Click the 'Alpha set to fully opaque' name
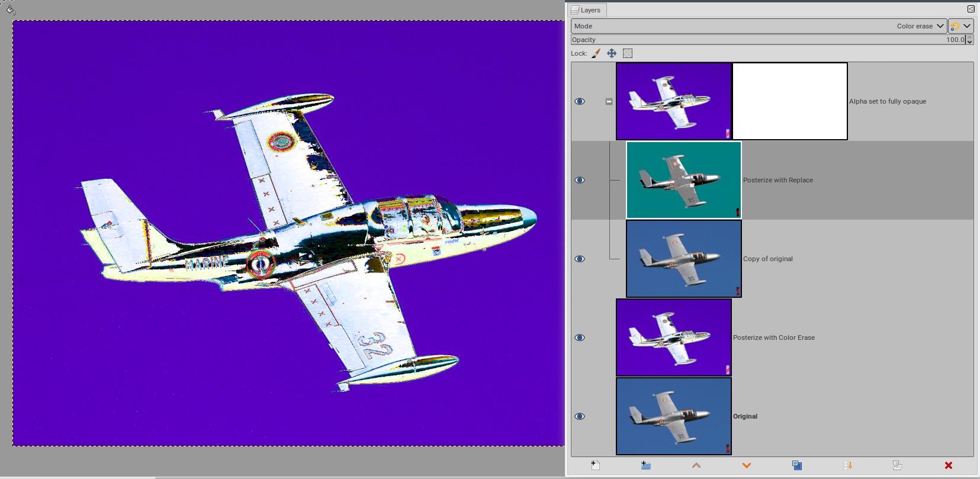This screenshot has width=980, height=479. point(888,101)
